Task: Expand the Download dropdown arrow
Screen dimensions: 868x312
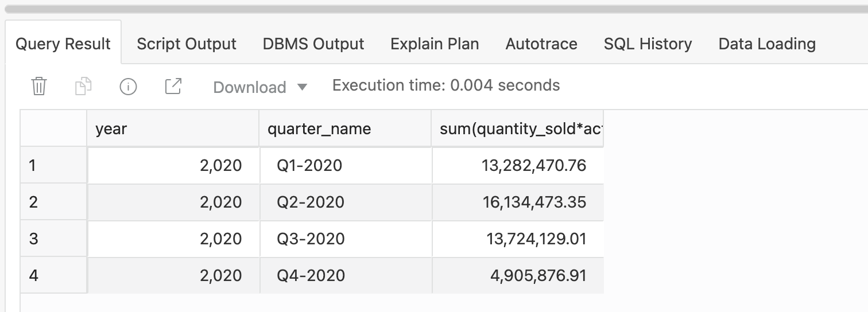Action: pyautogui.click(x=302, y=87)
